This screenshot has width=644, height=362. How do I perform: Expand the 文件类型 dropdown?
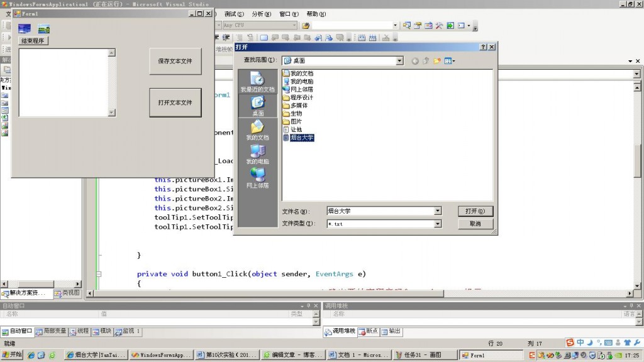pos(438,224)
